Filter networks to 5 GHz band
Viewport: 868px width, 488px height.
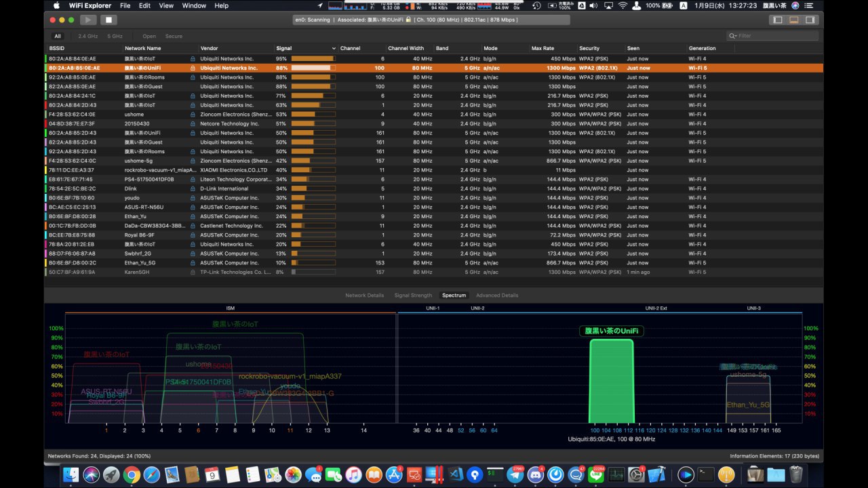pyautogui.click(x=115, y=36)
